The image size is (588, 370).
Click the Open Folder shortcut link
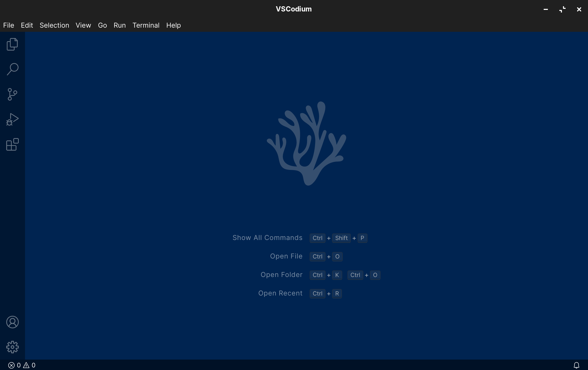point(282,275)
